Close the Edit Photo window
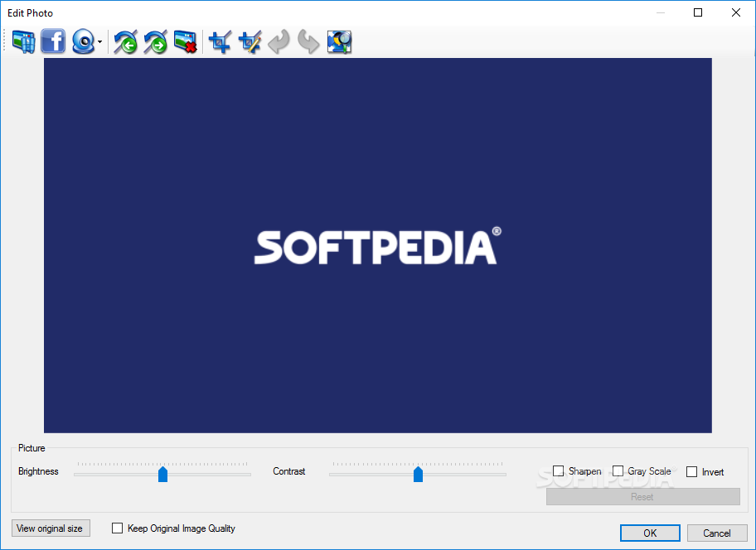The image size is (756, 550). [736, 12]
